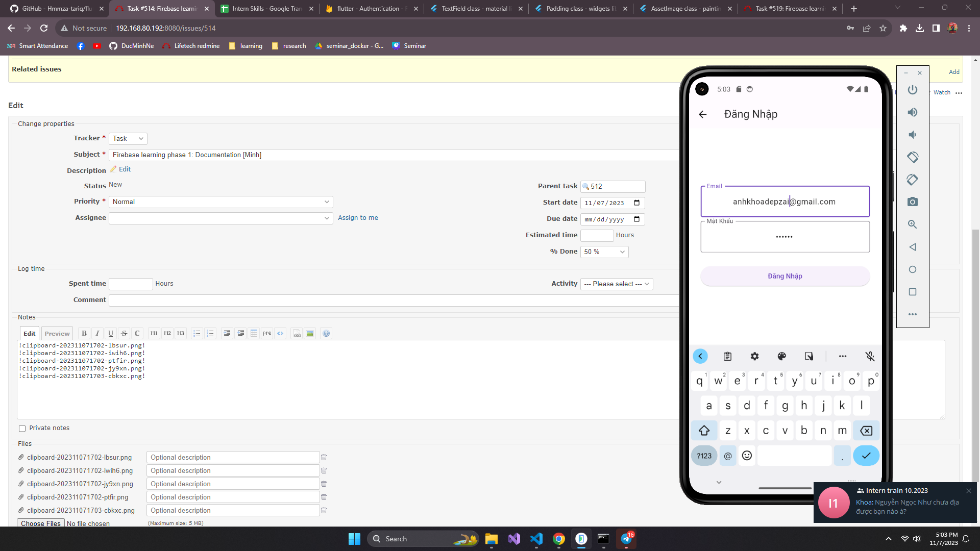Switch to Intern Skills Google browser tab

coord(266,9)
